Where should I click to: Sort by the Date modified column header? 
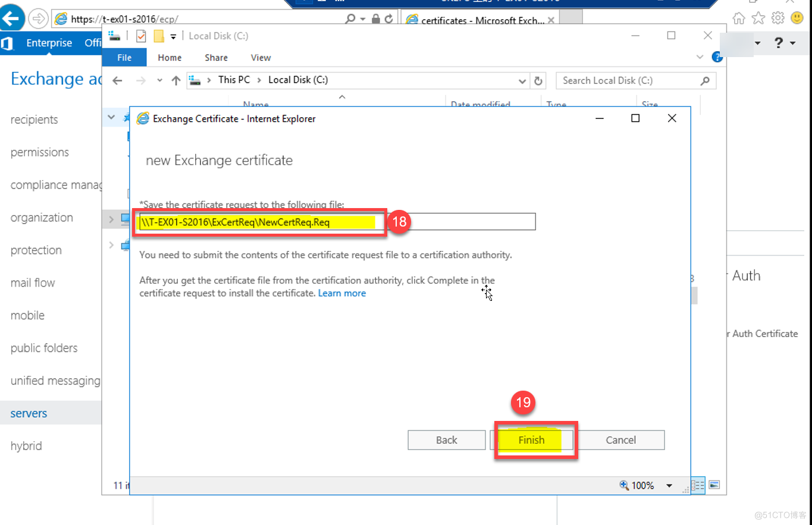pos(481,105)
